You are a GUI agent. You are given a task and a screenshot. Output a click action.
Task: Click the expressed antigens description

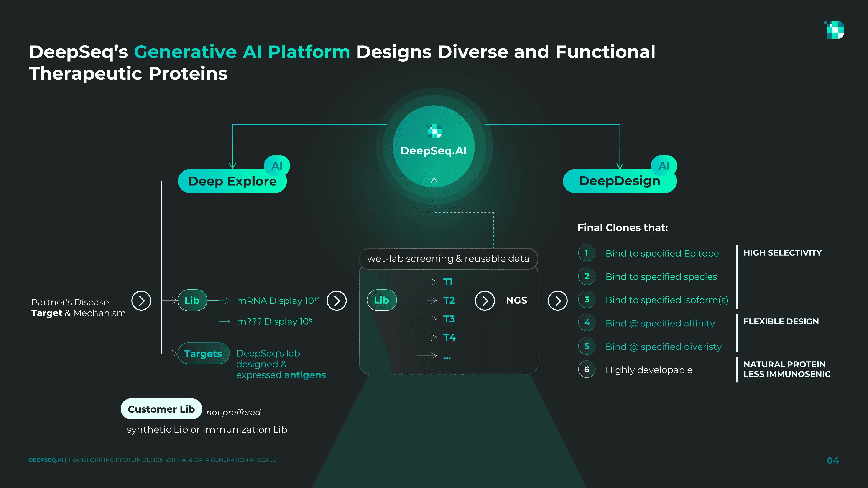[x=281, y=364]
